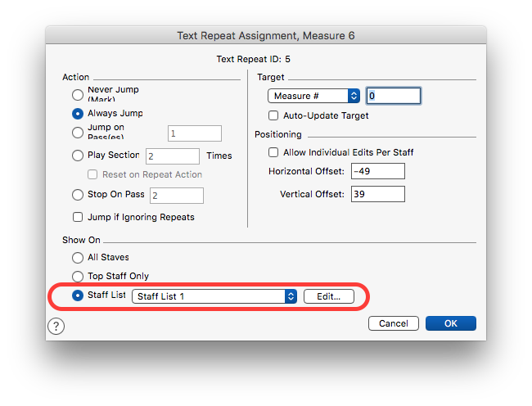
Task: Click the help question mark icon
Action: click(x=56, y=326)
